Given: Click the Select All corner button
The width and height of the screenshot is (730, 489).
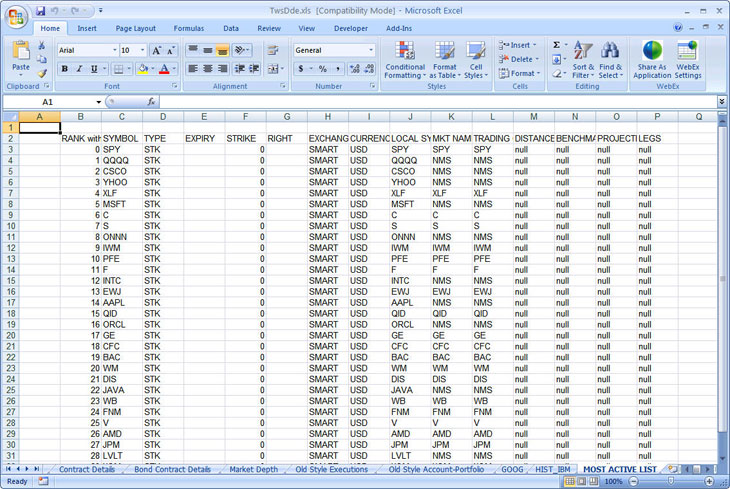Looking at the screenshot, I should point(10,116).
